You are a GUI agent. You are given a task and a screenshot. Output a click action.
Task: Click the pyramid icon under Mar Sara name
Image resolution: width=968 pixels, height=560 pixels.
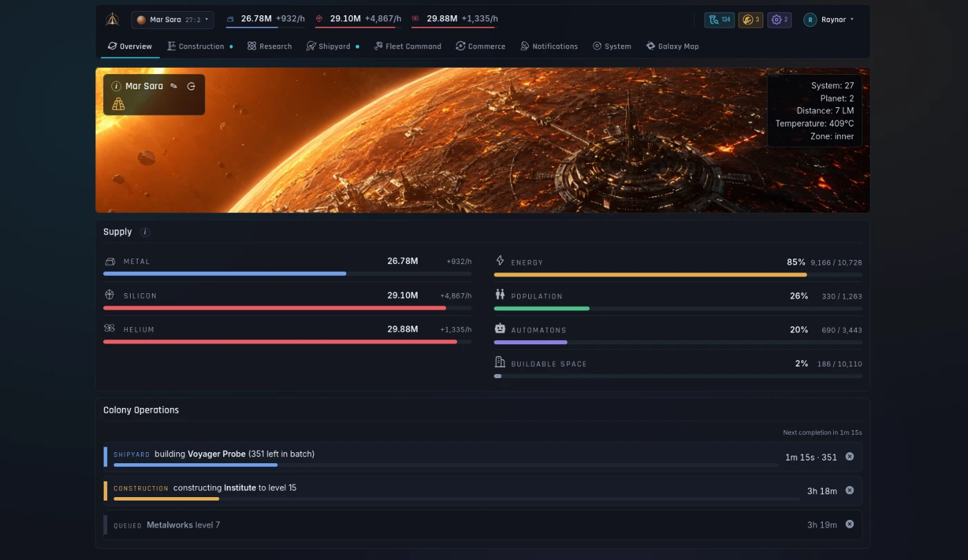point(118,104)
